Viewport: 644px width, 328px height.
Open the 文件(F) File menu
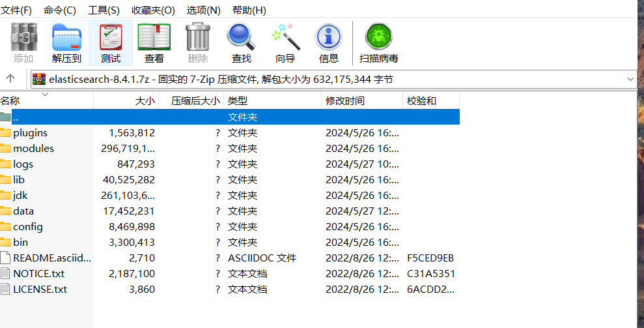click(x=16, y=10)
